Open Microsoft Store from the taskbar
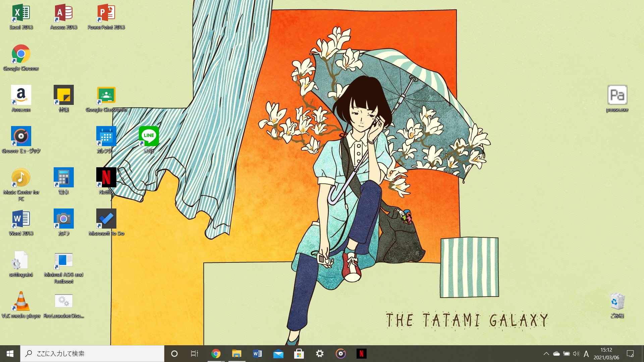 coord(299,354)
